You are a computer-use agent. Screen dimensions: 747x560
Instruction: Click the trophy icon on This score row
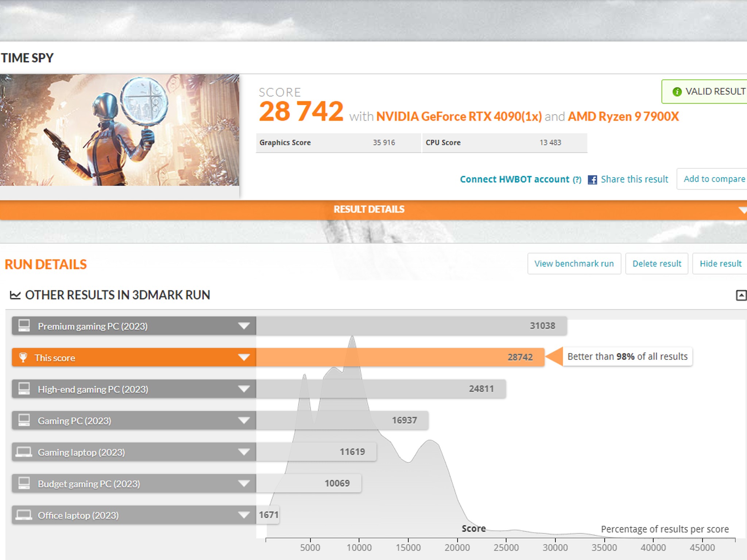click(23, 357)
